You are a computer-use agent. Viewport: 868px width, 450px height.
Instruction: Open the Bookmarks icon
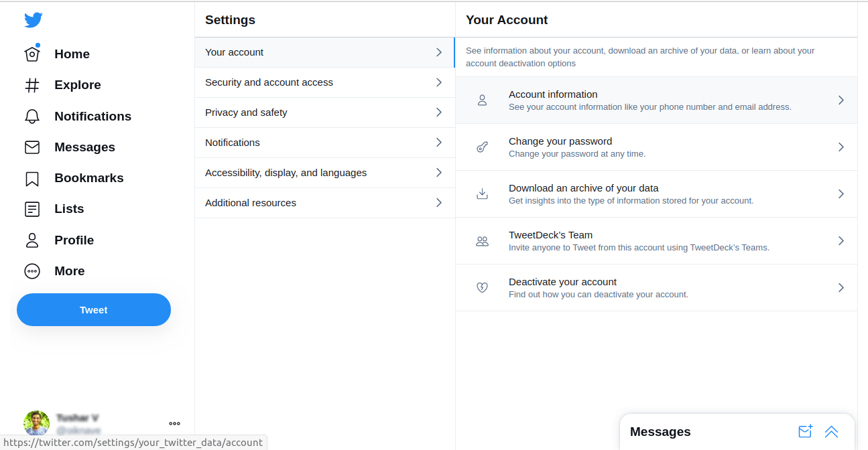tap(32, 177)
